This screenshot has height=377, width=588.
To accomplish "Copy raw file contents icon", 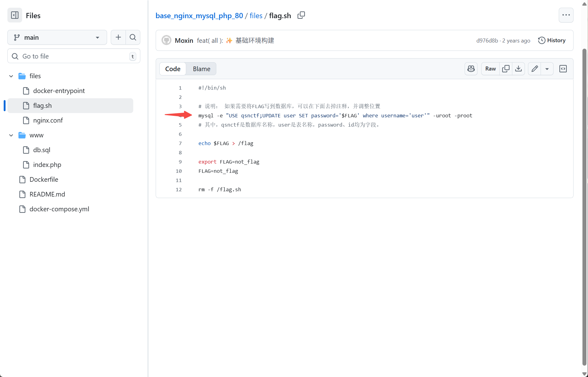I will point(506,69).
